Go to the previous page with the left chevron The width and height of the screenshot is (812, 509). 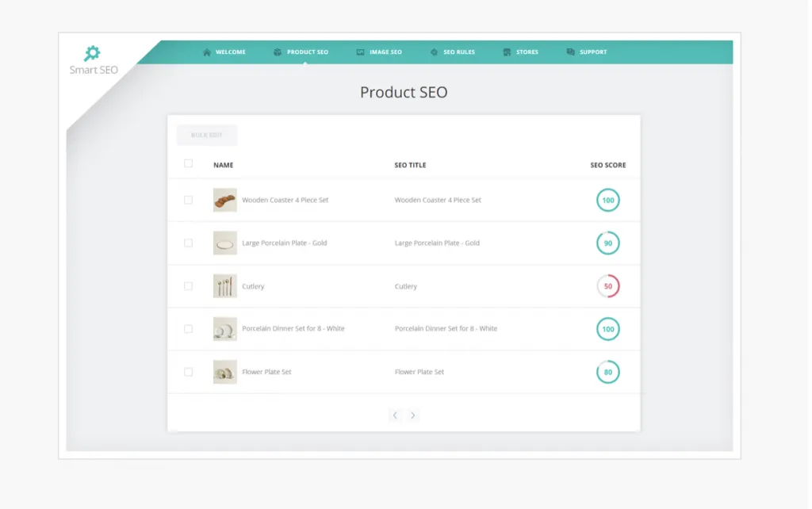click(x=395, y=415)
